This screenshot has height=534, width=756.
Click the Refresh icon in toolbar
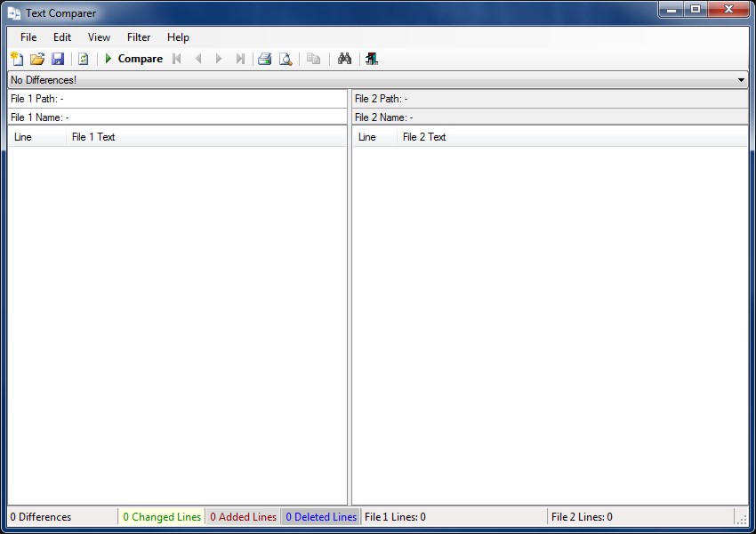(x=83, y=59)
